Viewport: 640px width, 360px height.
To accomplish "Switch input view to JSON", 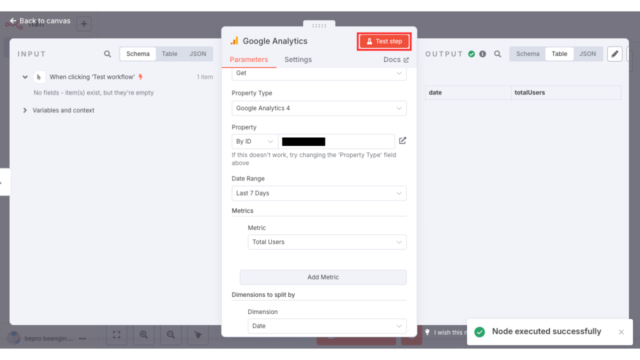I will pyautogui.click(x=198, y=54).
